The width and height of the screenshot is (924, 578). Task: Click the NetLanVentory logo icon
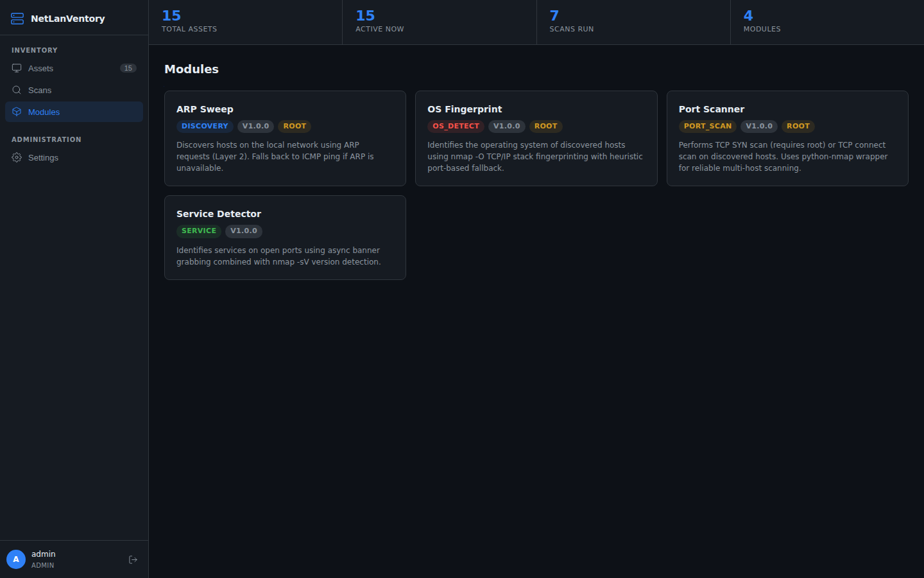(17, 19)
